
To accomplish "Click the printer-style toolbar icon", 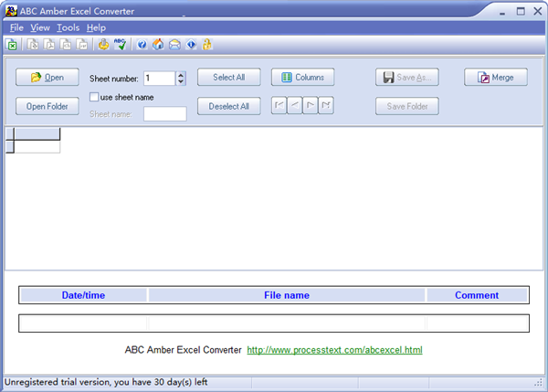I will tap(103, 44).
